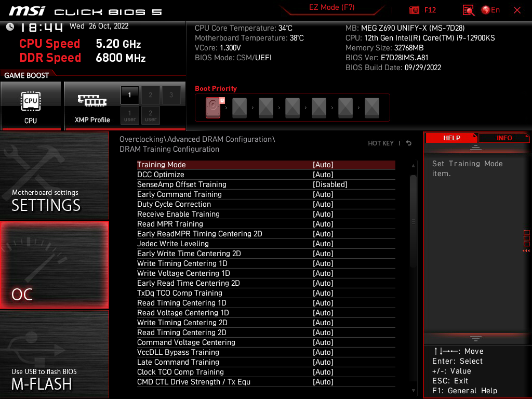Select XMP profile 1

pos(129,95)
